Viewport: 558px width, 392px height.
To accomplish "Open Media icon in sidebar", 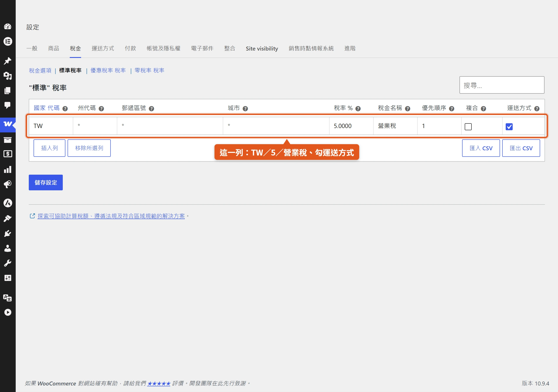I will [8, 76].
